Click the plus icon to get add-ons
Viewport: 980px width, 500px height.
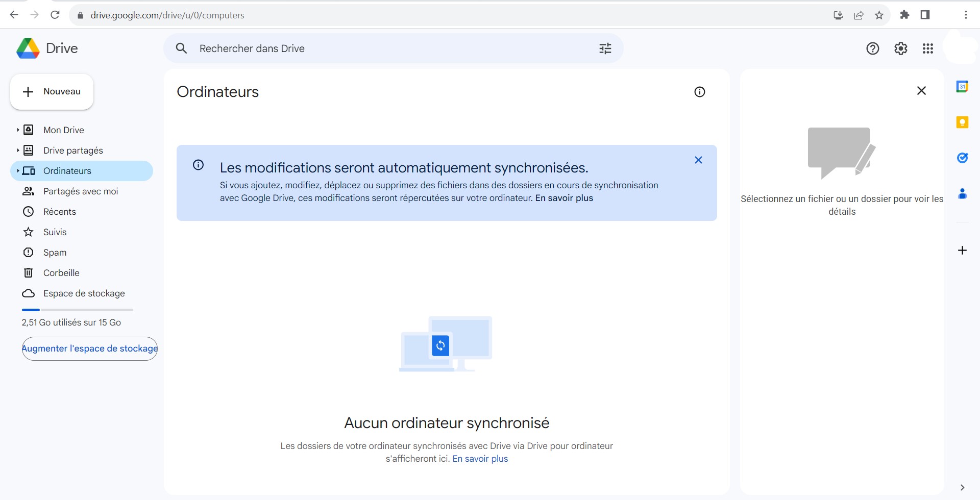click(x=962, y=250)
